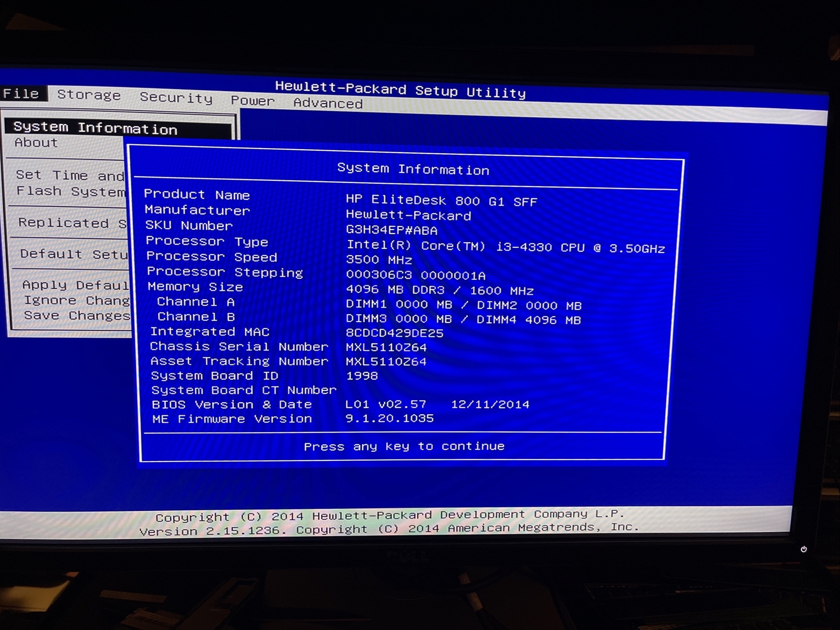Select Default Setup entry

click(x=73, y=254)
